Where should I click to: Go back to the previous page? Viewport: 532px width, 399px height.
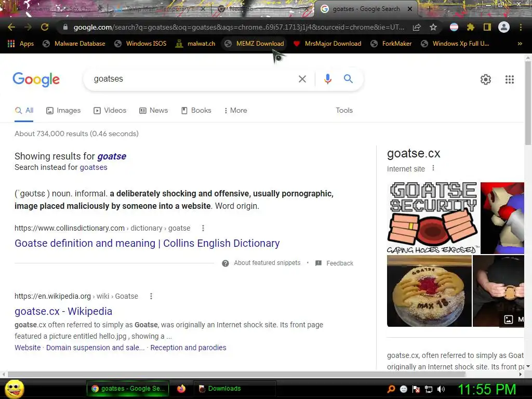point(11,27)
